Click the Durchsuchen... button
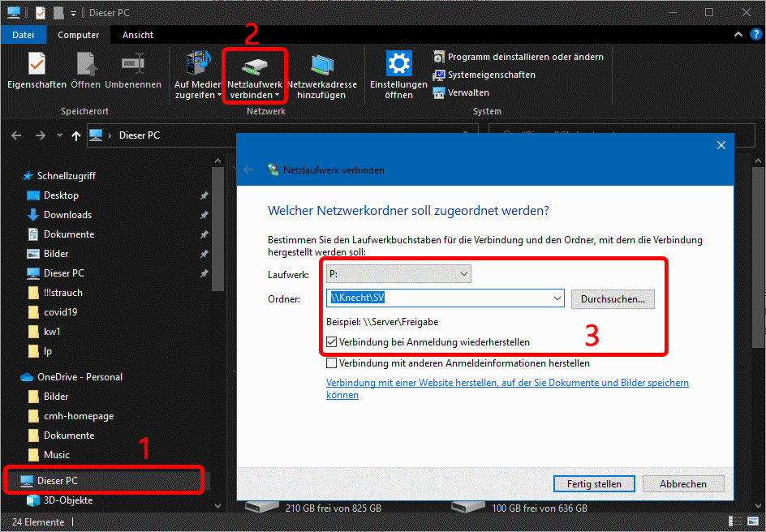The height and width of the screenshot is (532, 766). [613, 299]
